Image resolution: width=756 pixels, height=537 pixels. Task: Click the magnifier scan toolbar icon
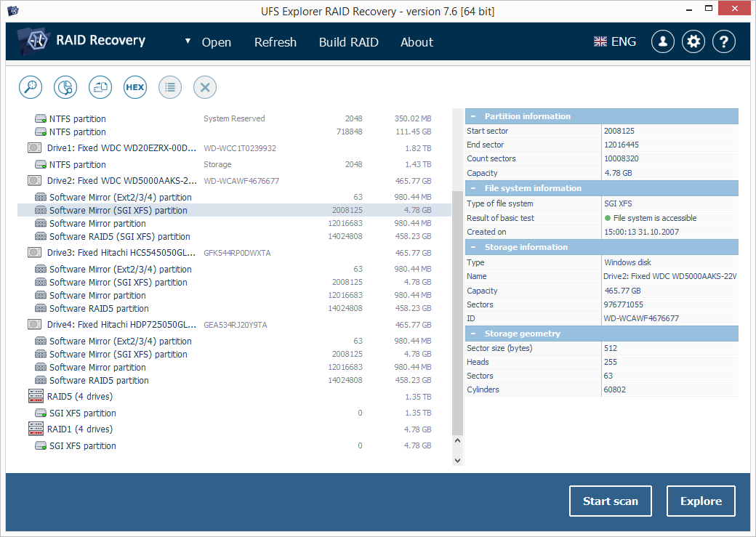click(31, 87)
